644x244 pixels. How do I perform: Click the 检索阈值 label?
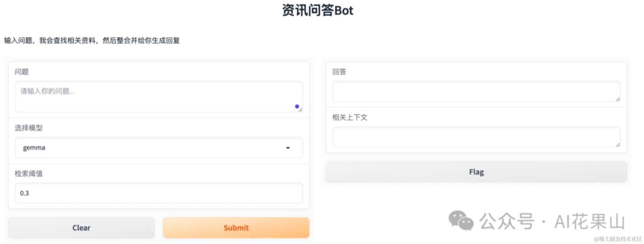click(29, 174)
